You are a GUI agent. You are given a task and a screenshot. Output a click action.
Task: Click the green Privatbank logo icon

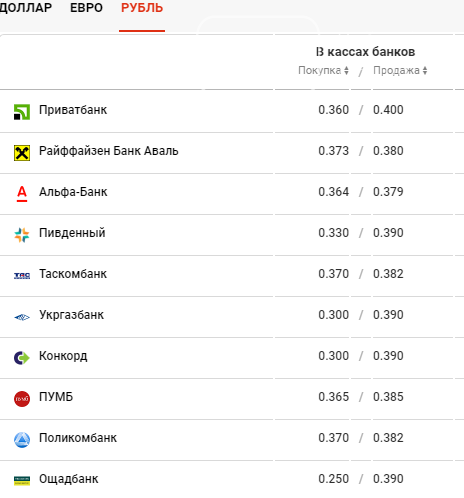tap(22, 112)
